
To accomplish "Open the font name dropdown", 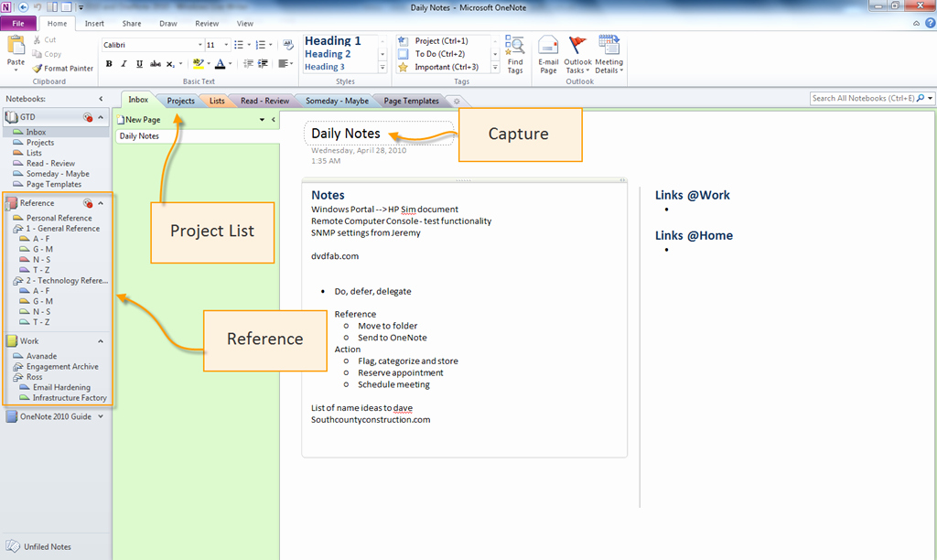I will pyautogui.click(x=199, y=45).
